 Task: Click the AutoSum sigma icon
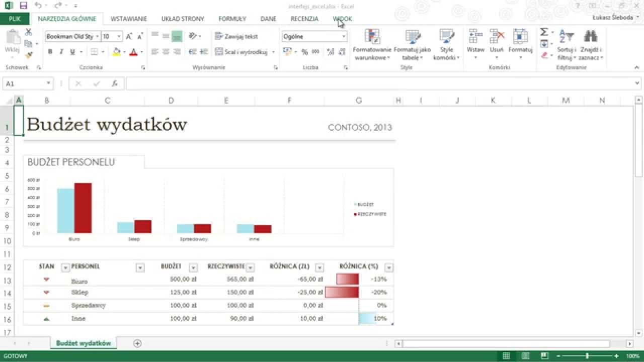pos(544,32)
